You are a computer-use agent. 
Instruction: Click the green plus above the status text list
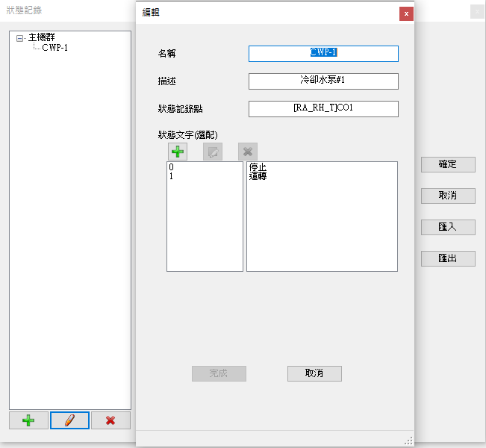pyautogui.click(x=178, y=152)
